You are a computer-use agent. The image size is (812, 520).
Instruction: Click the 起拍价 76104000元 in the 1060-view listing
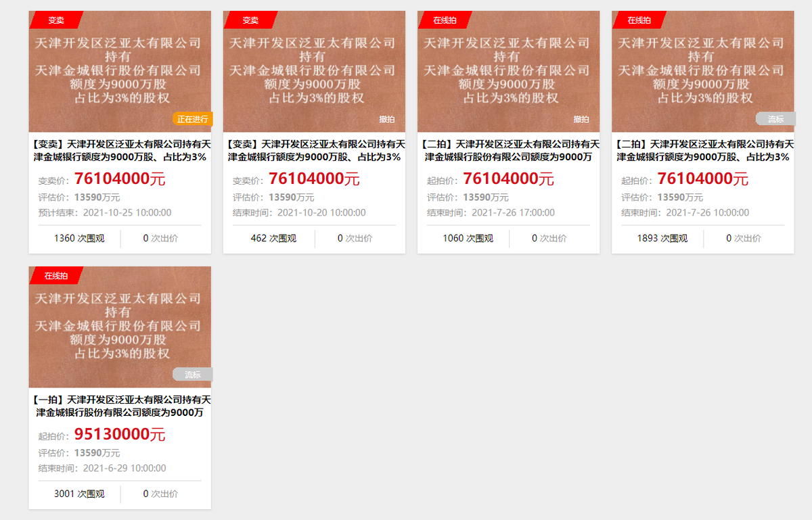[508, 179]
